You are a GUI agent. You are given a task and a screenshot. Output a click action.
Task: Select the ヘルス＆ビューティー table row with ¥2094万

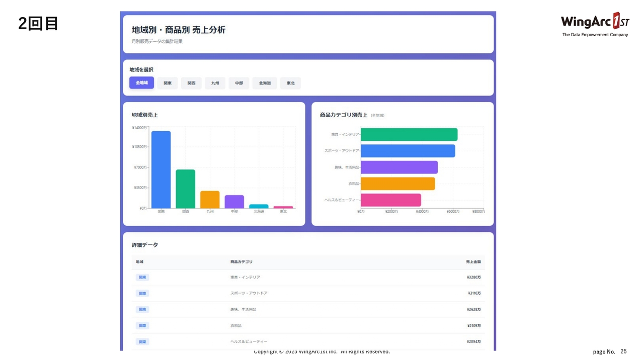(x=308, y=341)
